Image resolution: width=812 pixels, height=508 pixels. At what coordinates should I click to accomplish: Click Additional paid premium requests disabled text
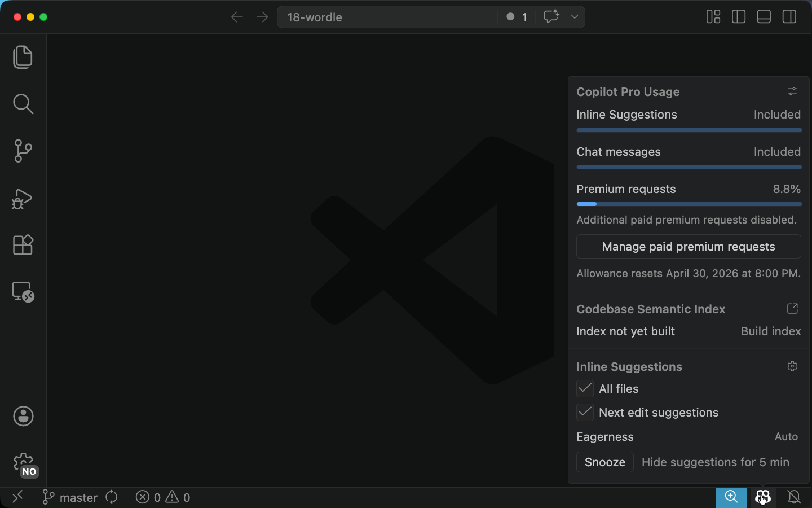tap(687, 220)
